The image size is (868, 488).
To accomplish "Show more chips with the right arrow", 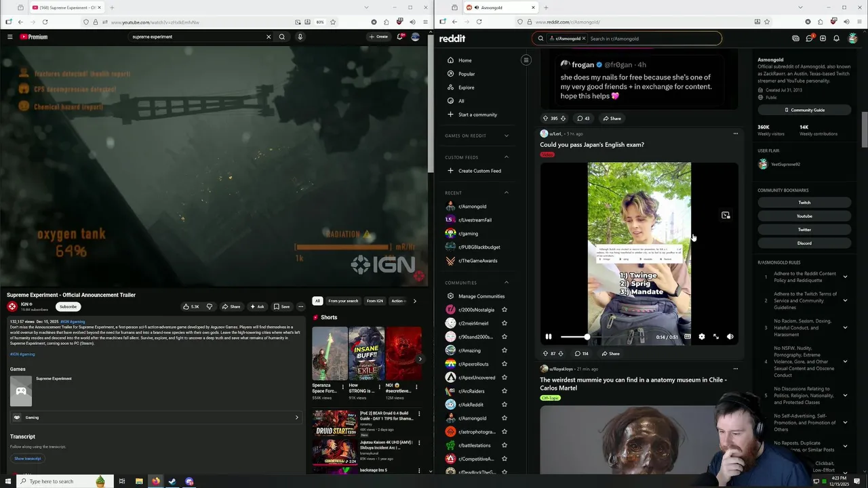I will pos(415,301).
